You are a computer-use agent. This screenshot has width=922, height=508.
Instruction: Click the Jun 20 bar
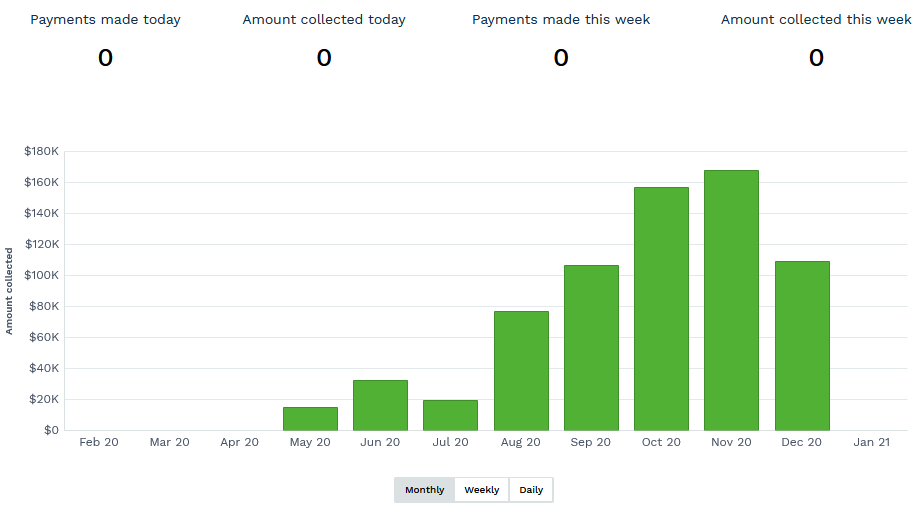pyautogui.click(x=380, y=405)
